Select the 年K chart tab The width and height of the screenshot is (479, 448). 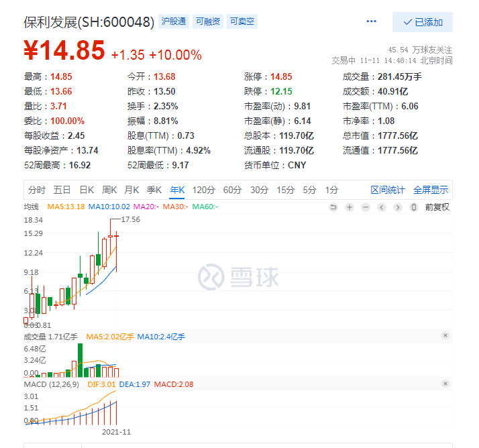click(177, 190)
